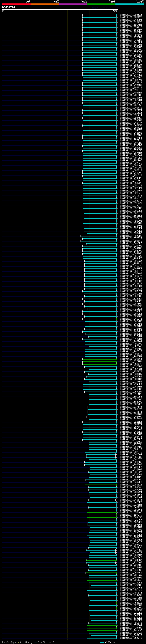Select the UniRef100_Q898Q9 label
The width and height of the screenshot is (146, 644).
pyautogui.click(x=131, y=304)
